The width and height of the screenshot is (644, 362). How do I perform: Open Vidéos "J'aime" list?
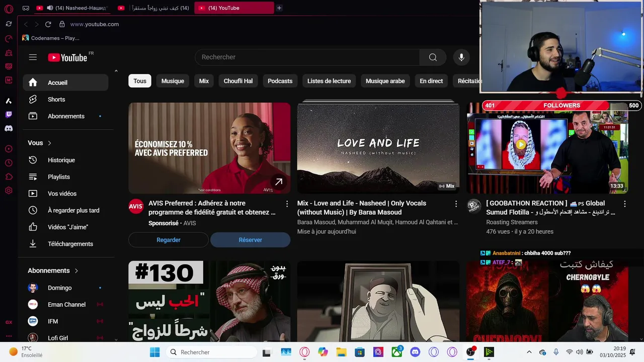(65, 227)
